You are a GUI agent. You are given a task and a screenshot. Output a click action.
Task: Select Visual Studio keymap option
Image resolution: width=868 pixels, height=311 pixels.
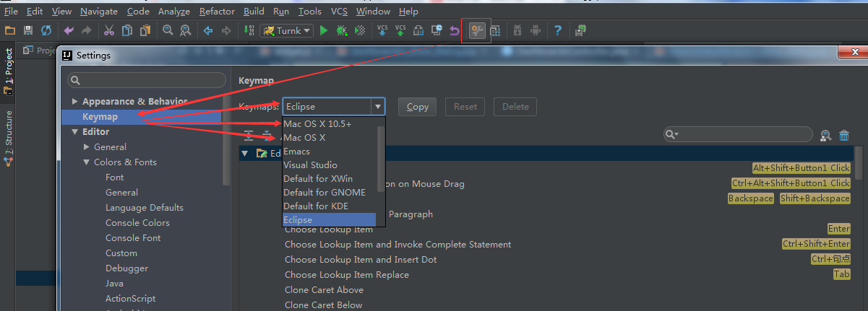(x=330, y=165)
